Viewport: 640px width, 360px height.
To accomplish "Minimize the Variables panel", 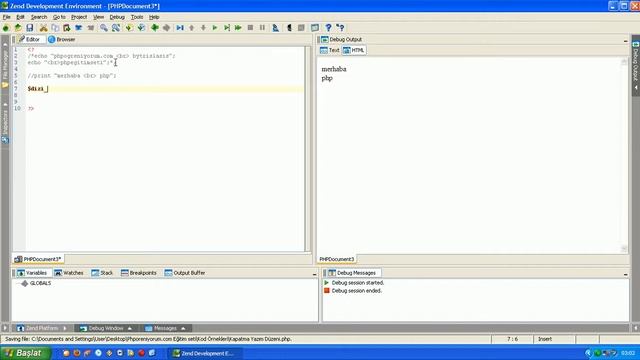I will [314, 274].
